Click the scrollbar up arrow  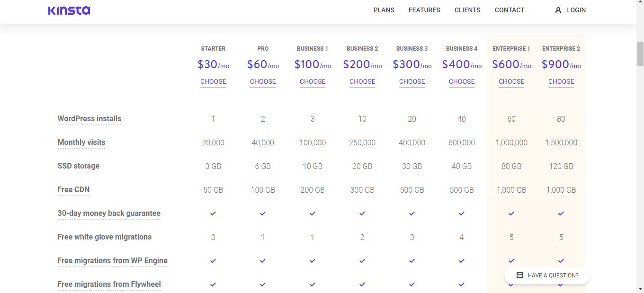[640, 4]
